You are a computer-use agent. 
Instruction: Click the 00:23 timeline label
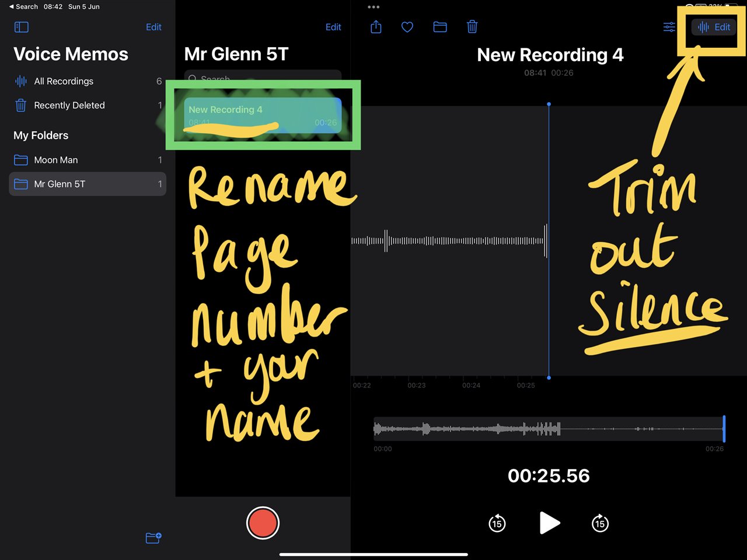pos(417,386)
